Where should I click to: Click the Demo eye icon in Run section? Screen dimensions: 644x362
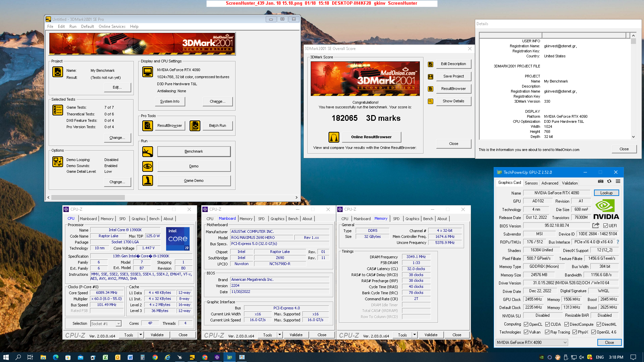(x=148, y=166)
